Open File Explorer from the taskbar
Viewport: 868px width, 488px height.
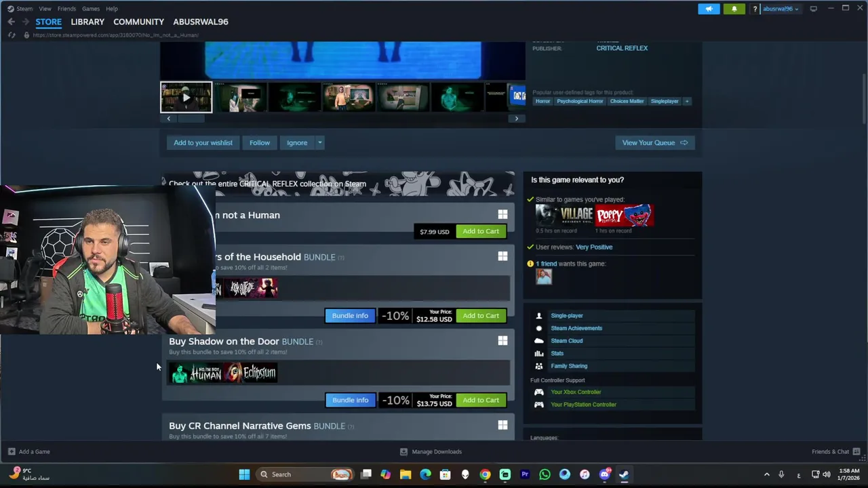pyautogui.click(x=406, y=474)
